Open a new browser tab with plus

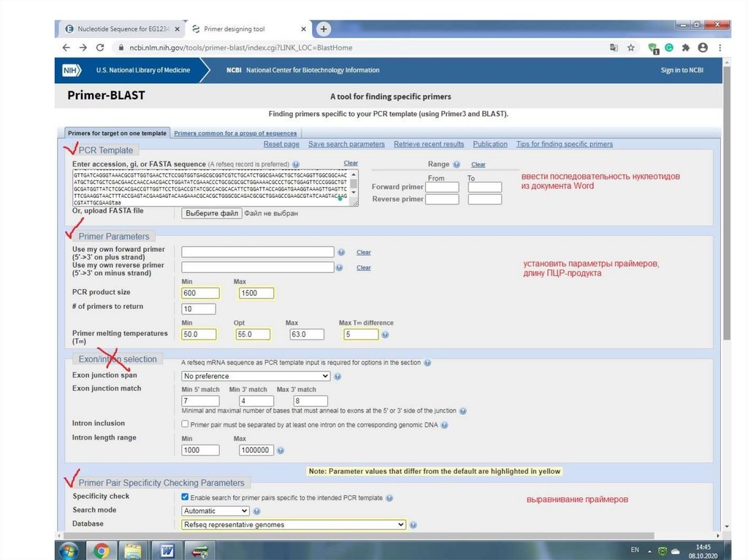324,28
